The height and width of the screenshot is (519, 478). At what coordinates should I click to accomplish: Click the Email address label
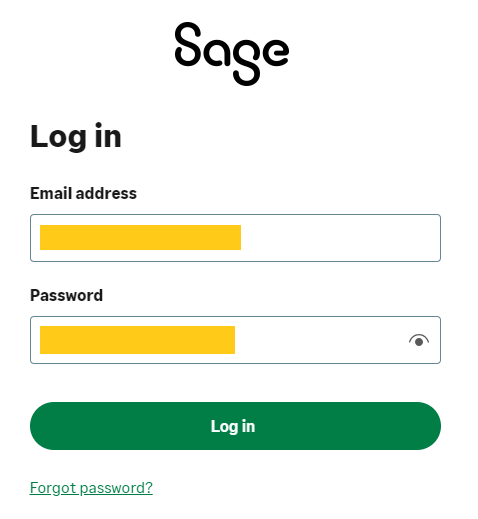point(83,193)
